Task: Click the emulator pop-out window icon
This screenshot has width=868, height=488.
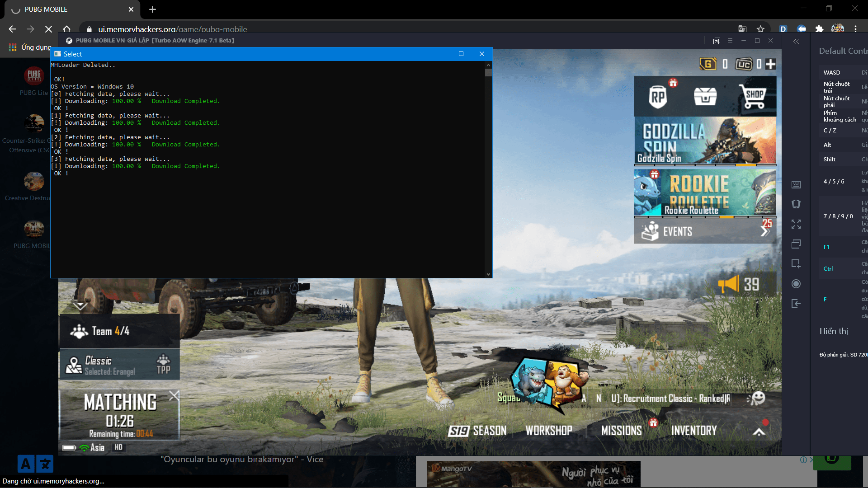Action: click(716, 41)
